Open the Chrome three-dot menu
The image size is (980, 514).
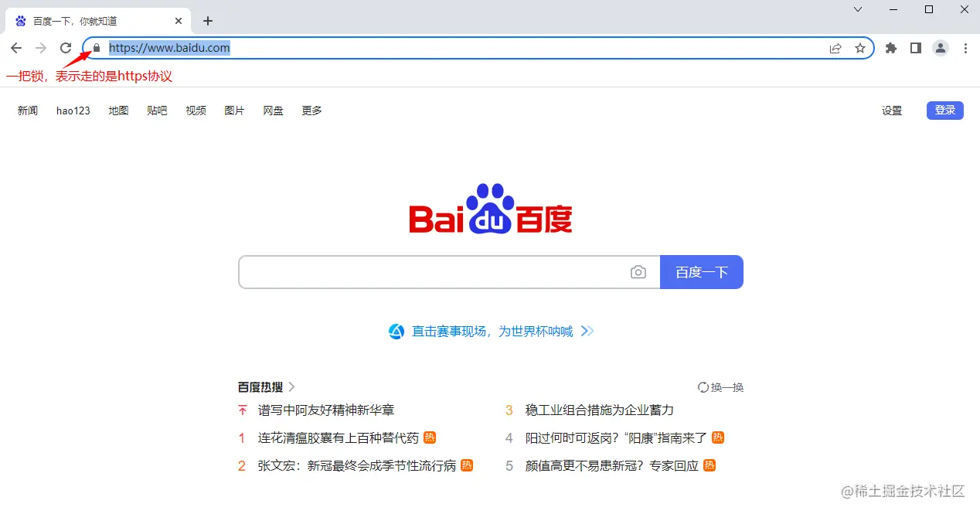(965, 48)
